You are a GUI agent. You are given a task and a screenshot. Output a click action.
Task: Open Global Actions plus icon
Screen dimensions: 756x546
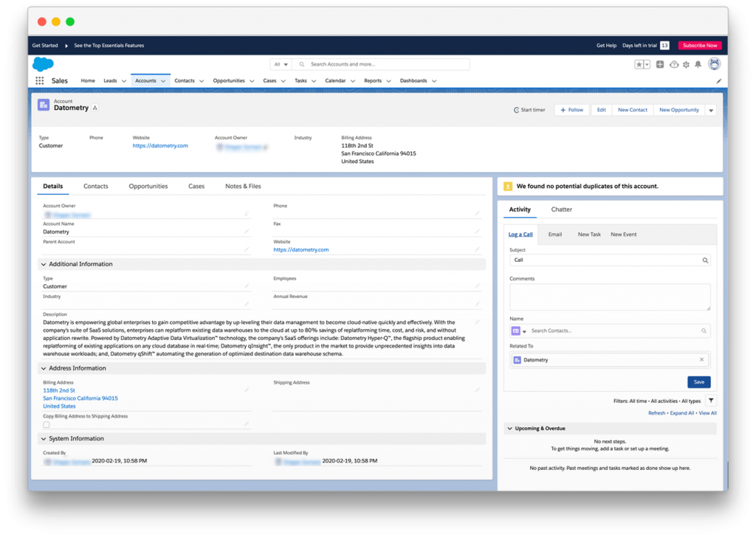click(x=659, y=64)
